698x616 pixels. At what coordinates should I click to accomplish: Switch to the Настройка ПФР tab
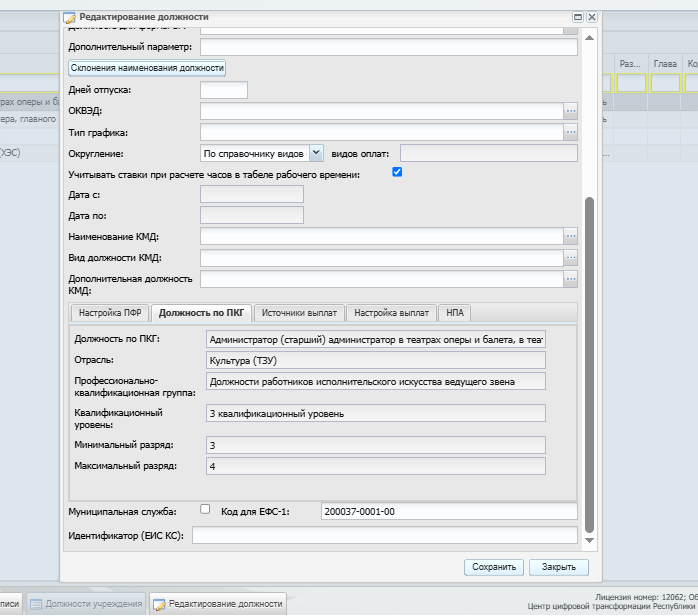(110, 313)
